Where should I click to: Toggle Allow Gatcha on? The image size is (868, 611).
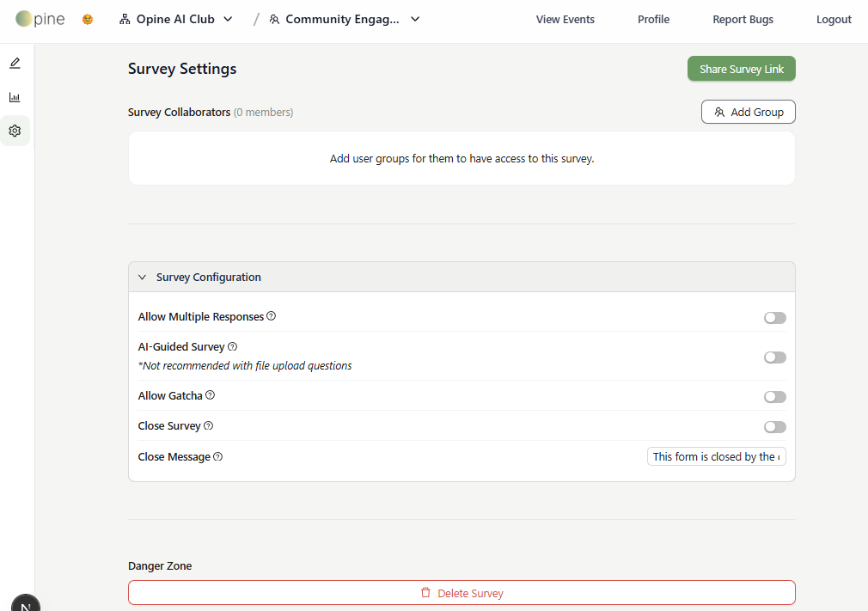tap(775, 397)
